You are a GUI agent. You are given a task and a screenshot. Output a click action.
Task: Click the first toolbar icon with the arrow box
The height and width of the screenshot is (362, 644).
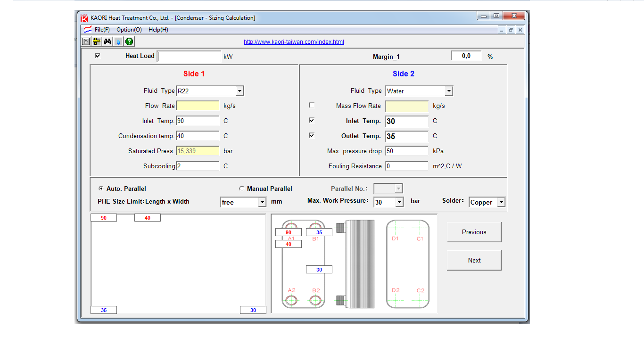click(86, 41)
